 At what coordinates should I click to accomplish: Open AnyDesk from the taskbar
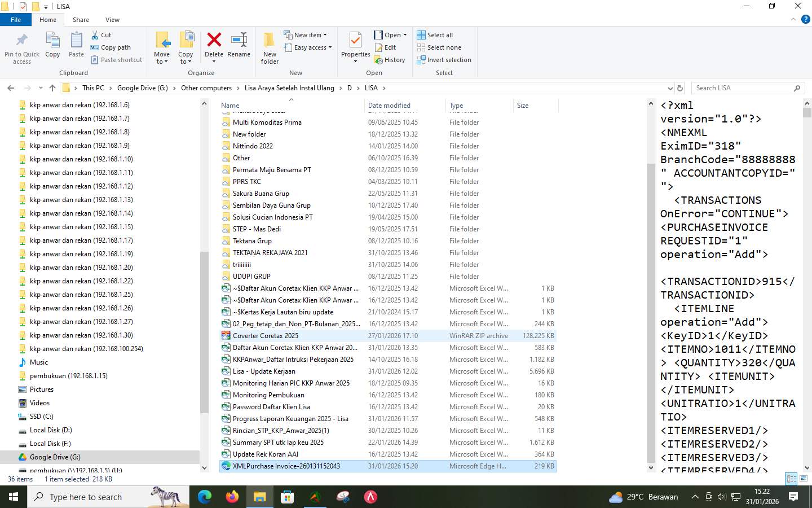click(x=371, y=497)
